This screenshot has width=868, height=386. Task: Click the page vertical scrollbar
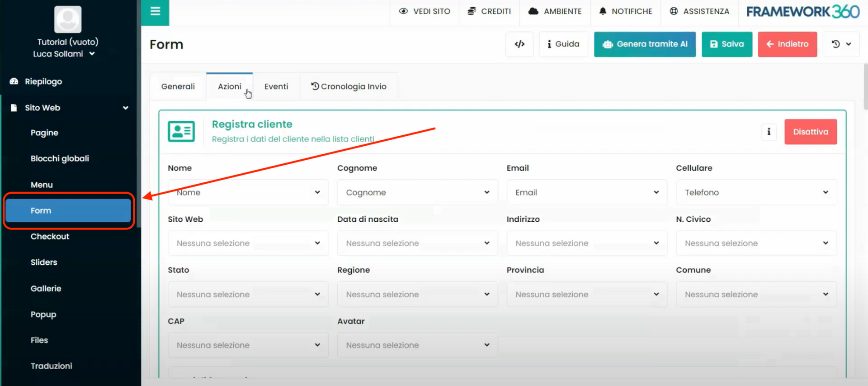click(x=865, y=86)
